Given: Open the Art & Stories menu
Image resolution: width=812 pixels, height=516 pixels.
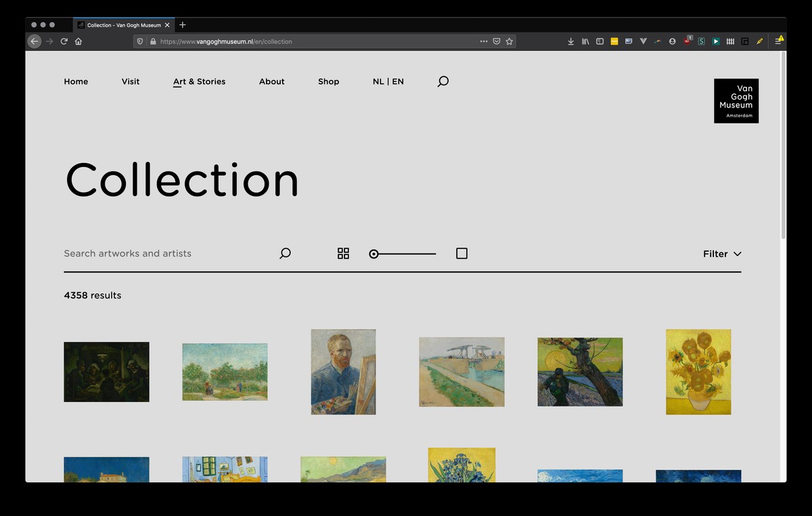Looking at the screenshot, I should point(200,82).
